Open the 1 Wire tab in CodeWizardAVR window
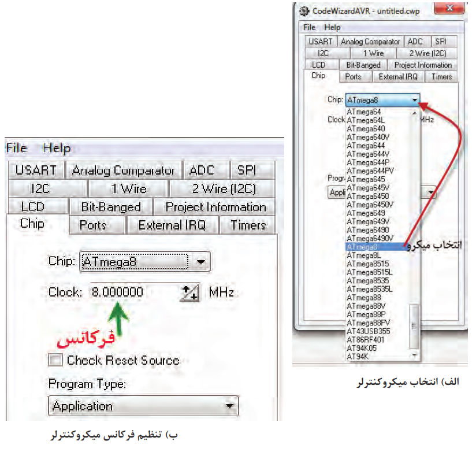The width and height of the screenshot is (476, 452). coord(373,53)
